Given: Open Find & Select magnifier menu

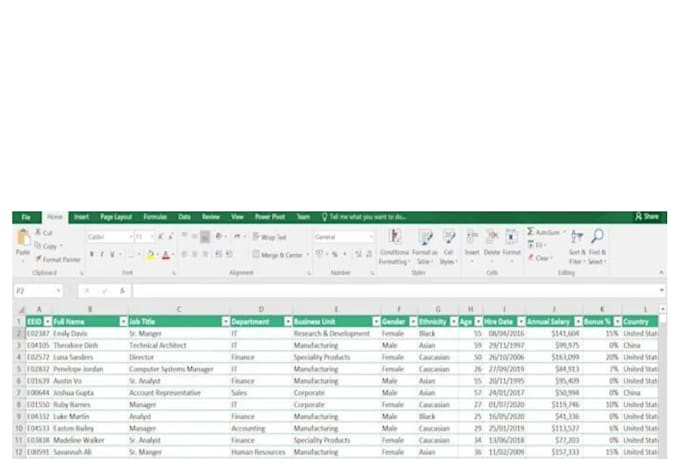Looking at the screenshot, I should tap(597, 246).
